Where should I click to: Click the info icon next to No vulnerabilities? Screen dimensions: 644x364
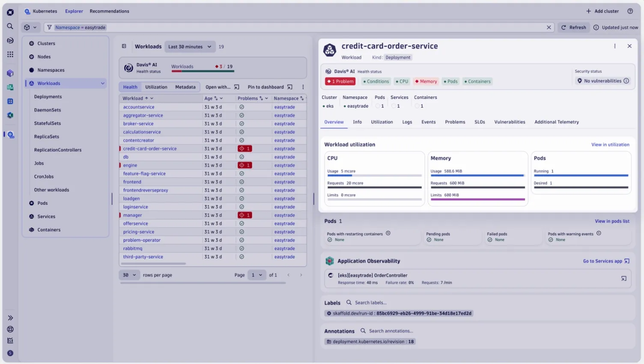pyautogui.click(x=626, y=81)
